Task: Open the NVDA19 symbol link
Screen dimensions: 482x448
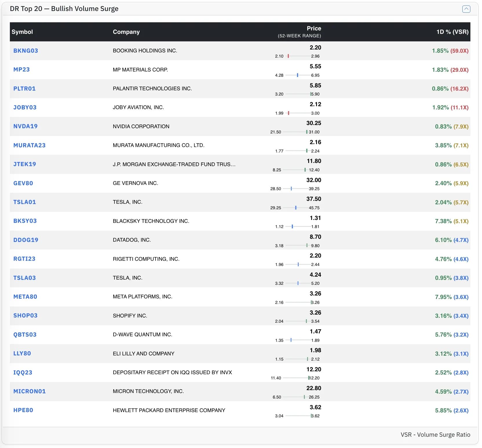Action: (25, 126)
